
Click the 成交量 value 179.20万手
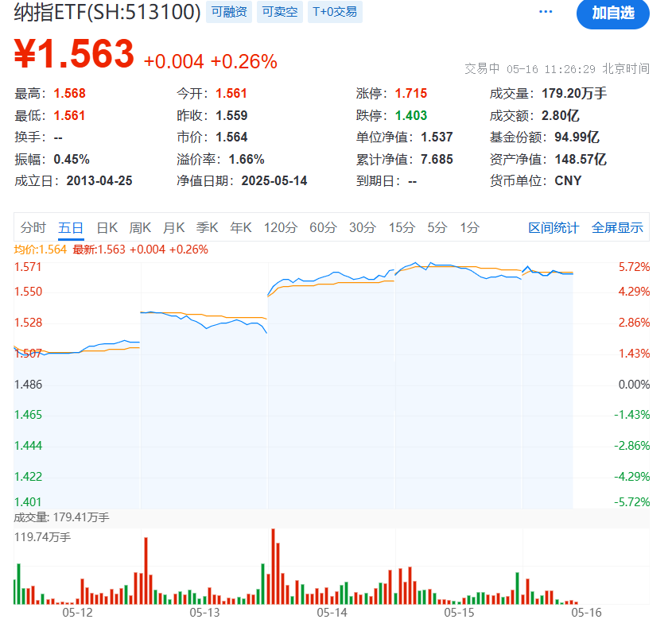[574, 93]
